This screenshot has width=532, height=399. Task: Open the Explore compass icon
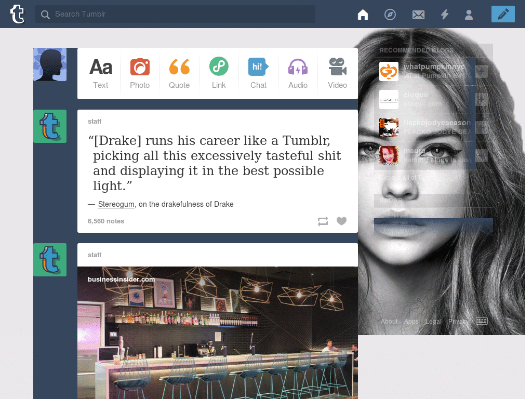click(x=390, y=15)
